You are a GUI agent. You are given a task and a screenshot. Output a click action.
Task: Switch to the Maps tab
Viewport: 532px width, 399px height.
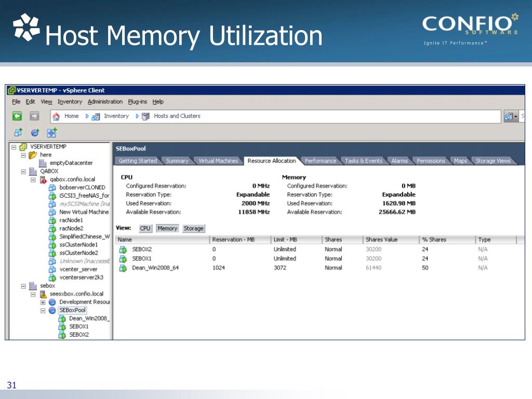[460, 161]
